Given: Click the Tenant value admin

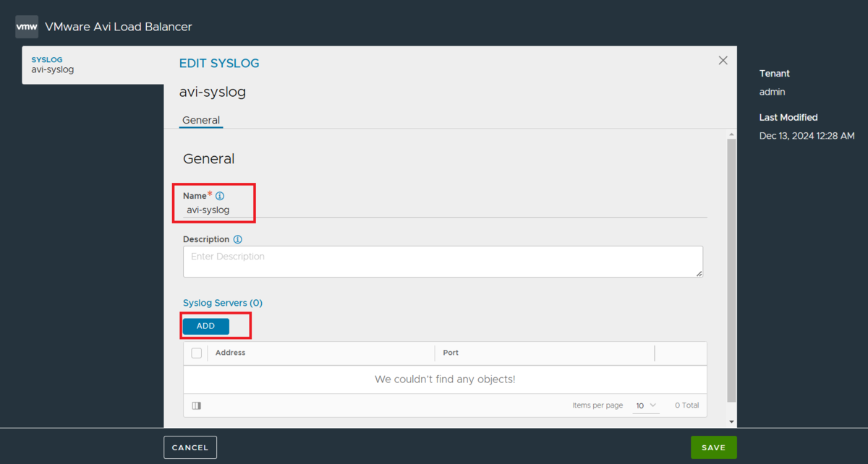Looking at the screenshot, I should pyautogui.click(x=772, y=92).
